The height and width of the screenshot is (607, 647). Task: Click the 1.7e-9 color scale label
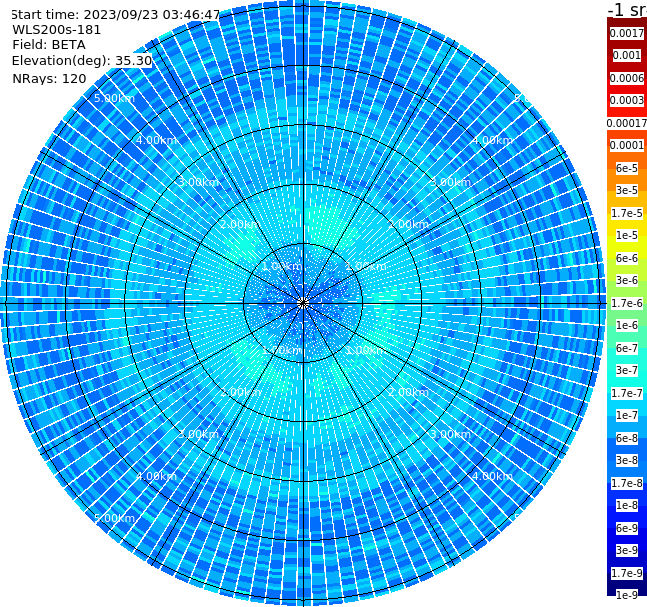click(627, 573)
